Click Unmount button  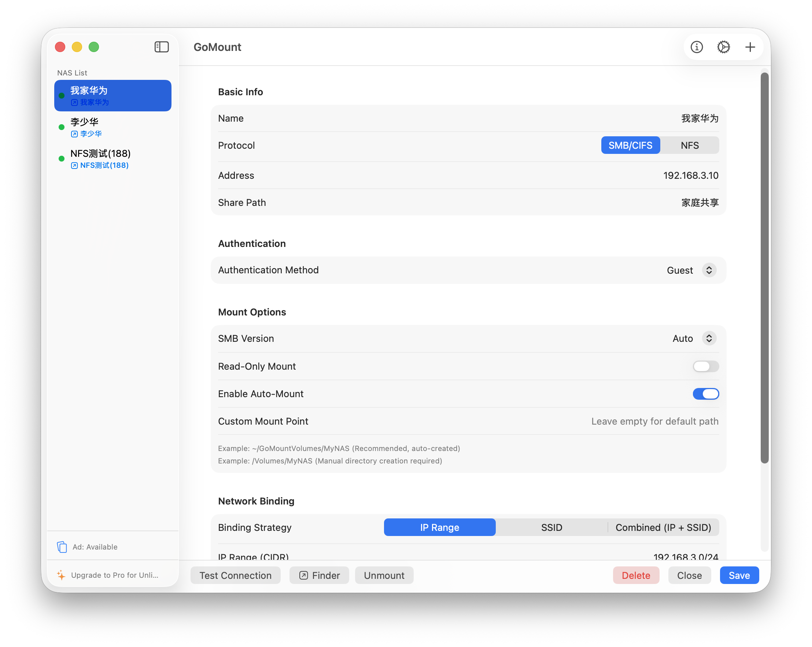point(384,576)
